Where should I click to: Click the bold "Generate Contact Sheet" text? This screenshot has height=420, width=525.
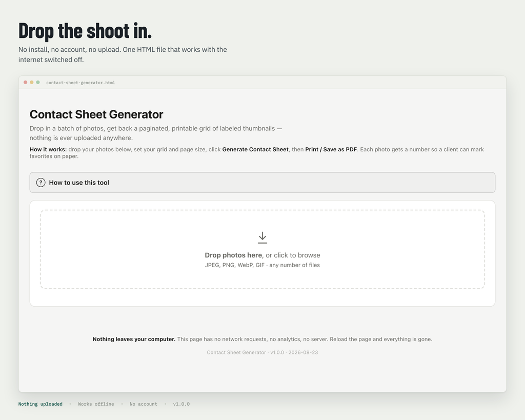255,149
